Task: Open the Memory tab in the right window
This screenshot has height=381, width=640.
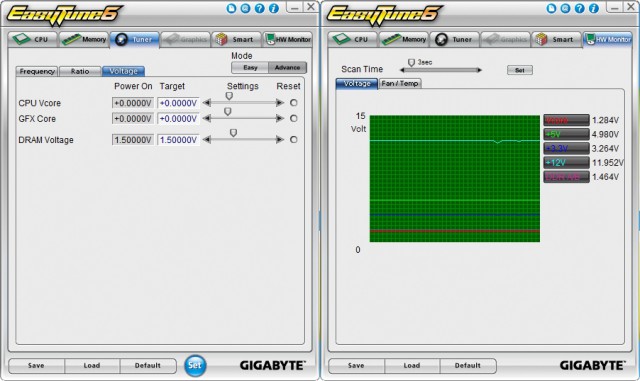Action: coord(404,40)
